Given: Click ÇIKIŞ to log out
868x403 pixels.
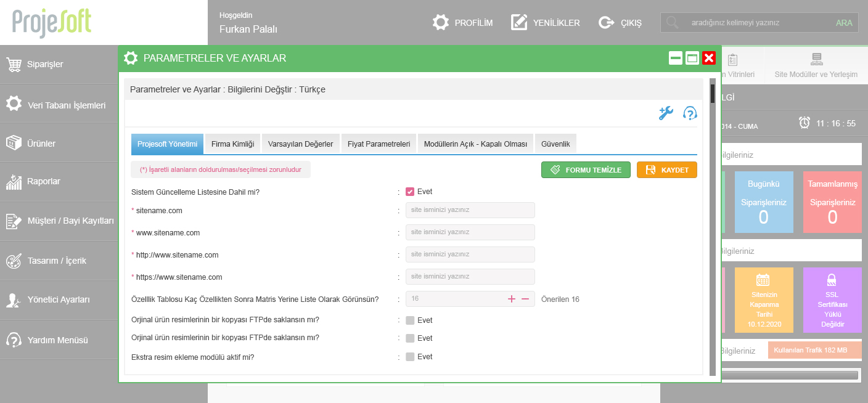Looking at the screenshot, I should [620, 23].
